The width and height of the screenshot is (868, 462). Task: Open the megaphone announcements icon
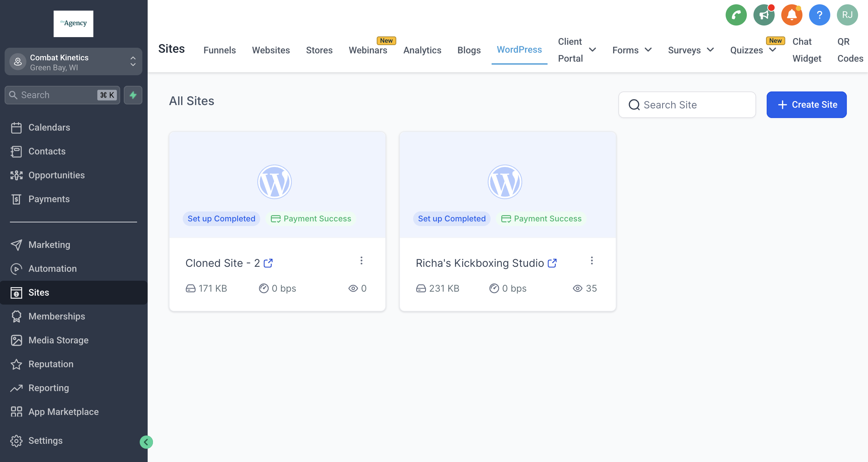point(763,15)
